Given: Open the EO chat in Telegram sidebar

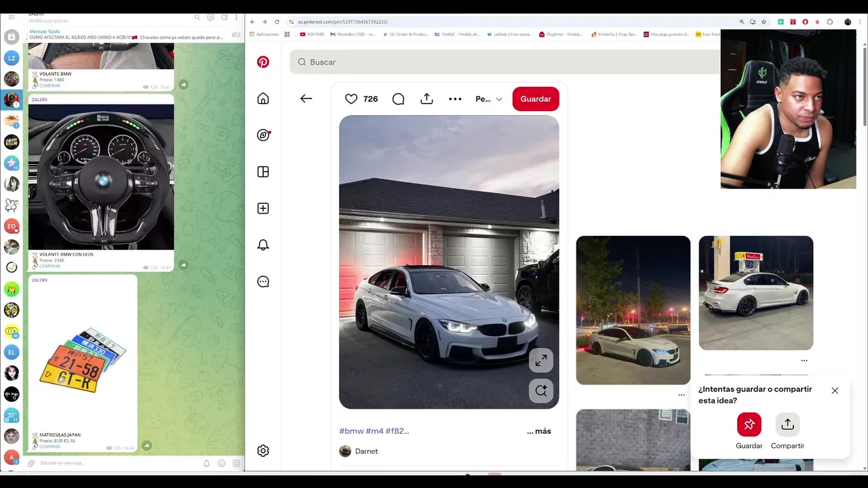Looking at the screenshot, I should tap(12, 226).
